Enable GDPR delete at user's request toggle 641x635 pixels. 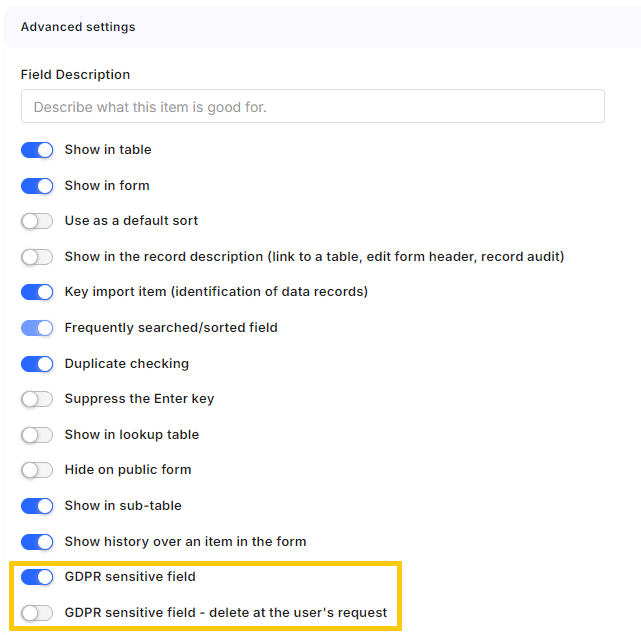point(37,613)
